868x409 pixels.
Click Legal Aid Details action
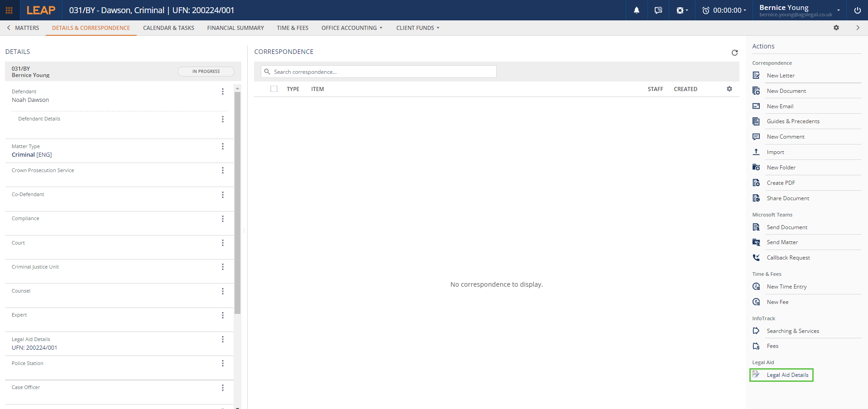[x=787, y=375]
